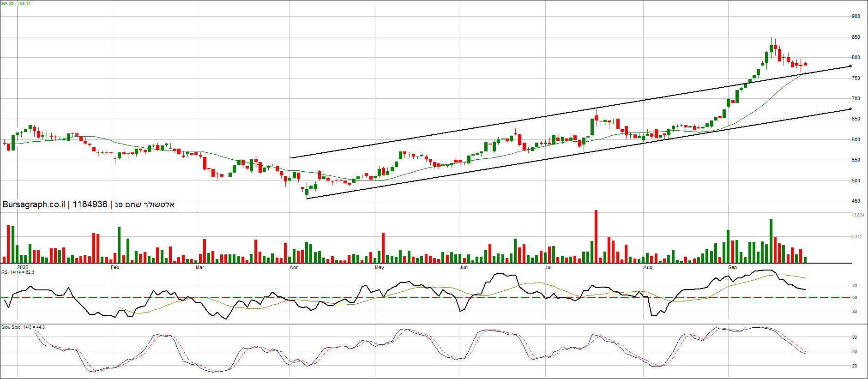Viewport: 868px width, 379px height.
Task: Click the Apr label on the time axis
Action: pyautogui.click(x=294, y=268)
